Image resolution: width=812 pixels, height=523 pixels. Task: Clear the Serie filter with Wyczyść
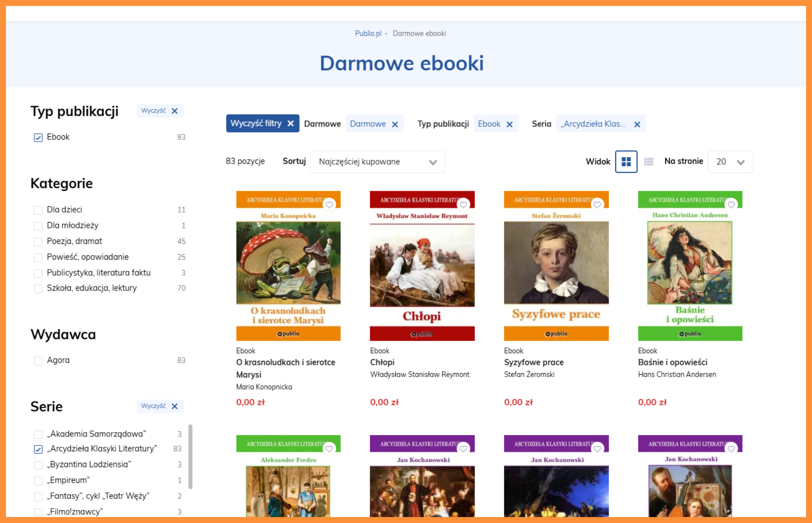(x=160, y=406)
